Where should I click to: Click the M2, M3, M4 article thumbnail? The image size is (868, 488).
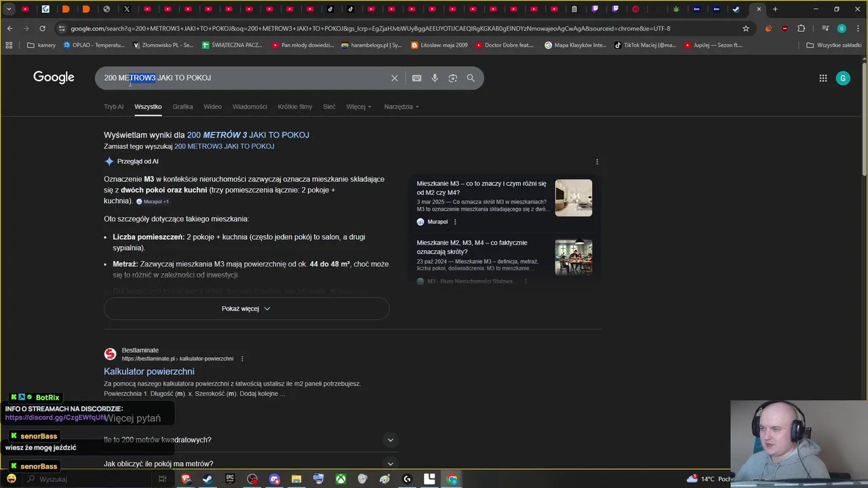574,257
